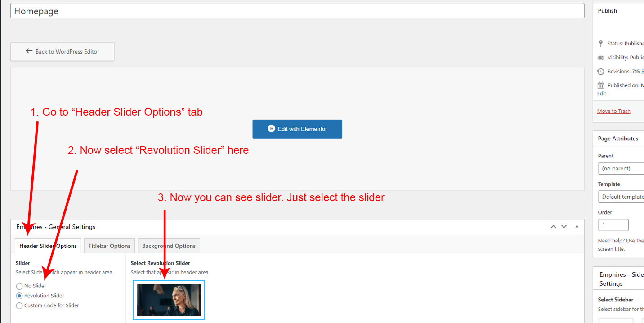Switch to the Titlebar Options tab

coord(109,246)
